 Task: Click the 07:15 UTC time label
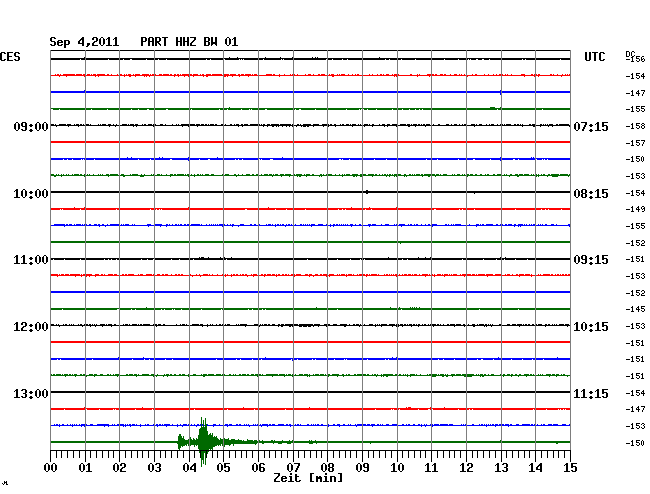pos(590,126)
